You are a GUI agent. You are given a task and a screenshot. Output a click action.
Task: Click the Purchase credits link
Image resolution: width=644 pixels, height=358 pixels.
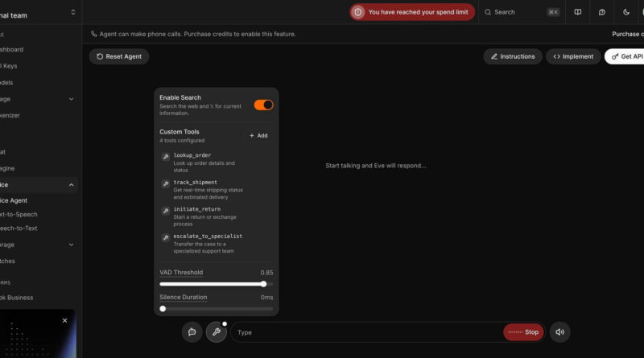(x=628, y=34)
